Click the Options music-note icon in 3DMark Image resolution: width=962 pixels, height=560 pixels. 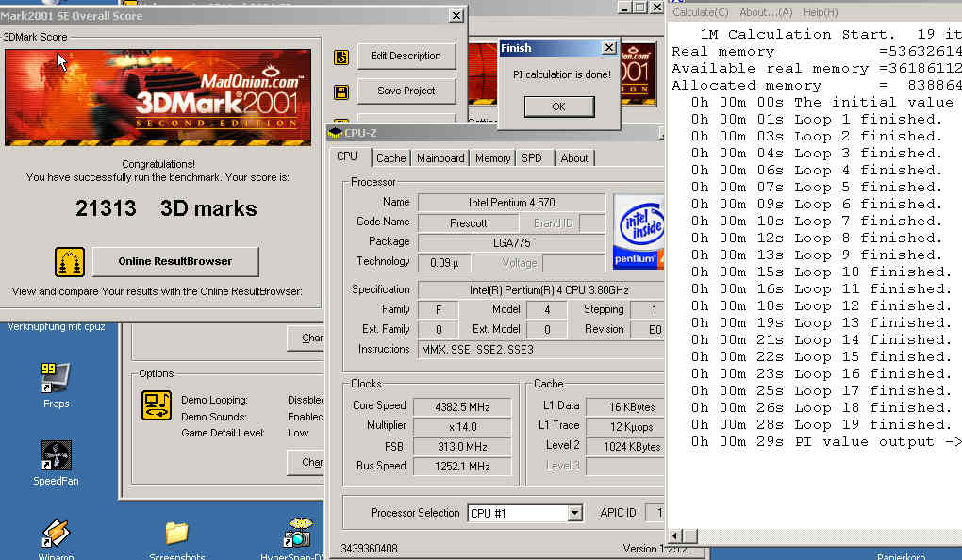(157, 405)
